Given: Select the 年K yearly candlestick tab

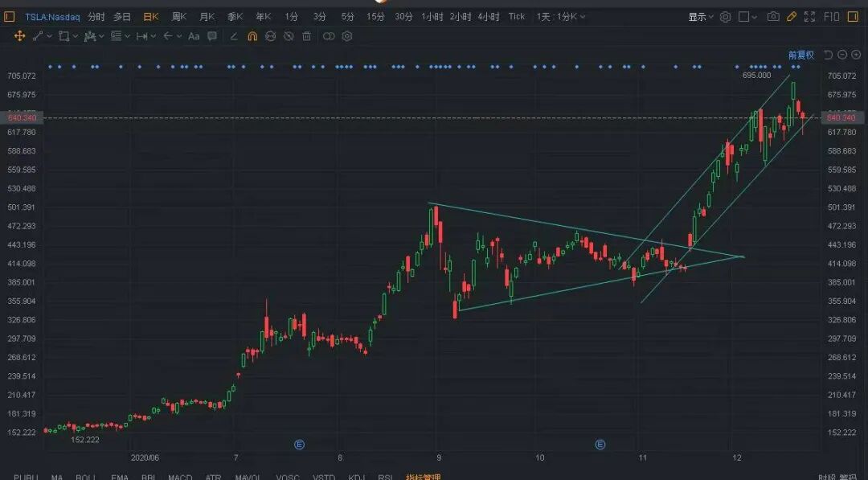Looking at the screenshot, I should pyautogui.click(x=264, y=17).
